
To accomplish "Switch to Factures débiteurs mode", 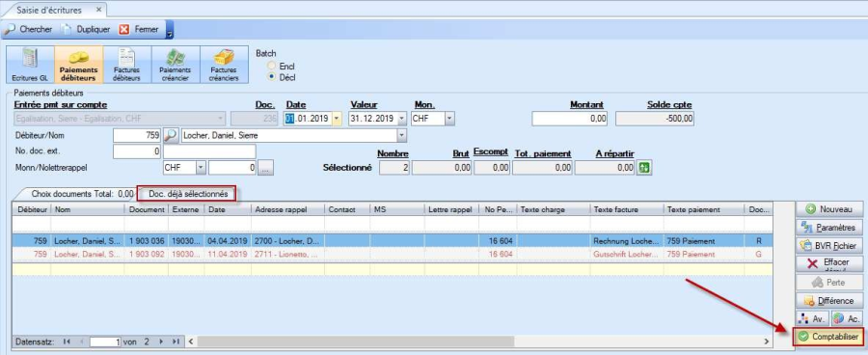I will (x=126, y=65).
